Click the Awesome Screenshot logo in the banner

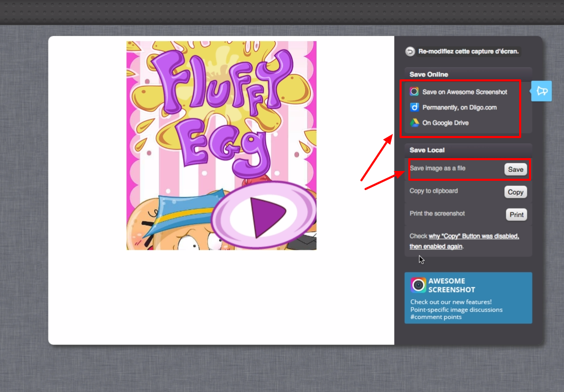[x=419, y=285]
